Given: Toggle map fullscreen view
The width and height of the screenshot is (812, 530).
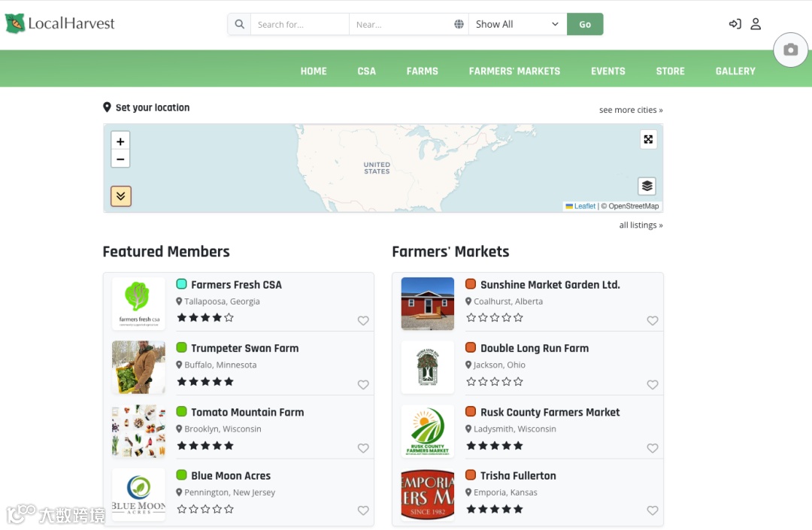Looking at the screenshot, I should 648,139.
